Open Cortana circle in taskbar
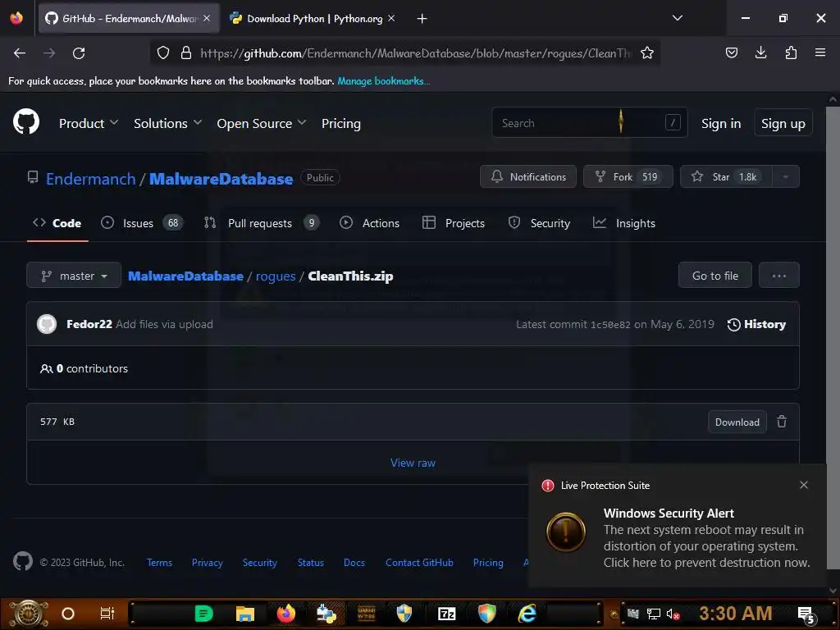 coord(68,614)
